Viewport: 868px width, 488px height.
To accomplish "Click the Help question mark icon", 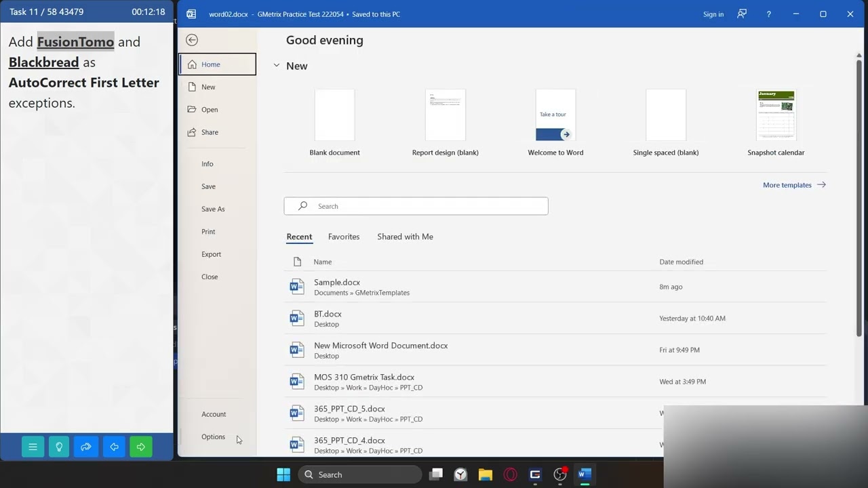I will (768, 14).
